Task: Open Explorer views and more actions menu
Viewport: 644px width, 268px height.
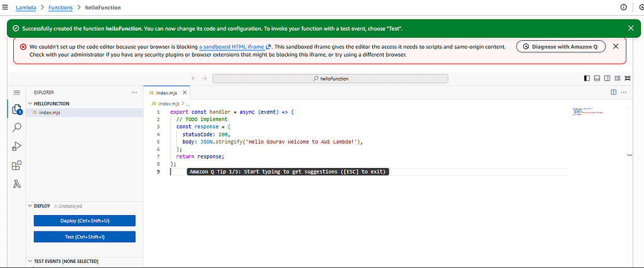Action: [x=133, y=92]
